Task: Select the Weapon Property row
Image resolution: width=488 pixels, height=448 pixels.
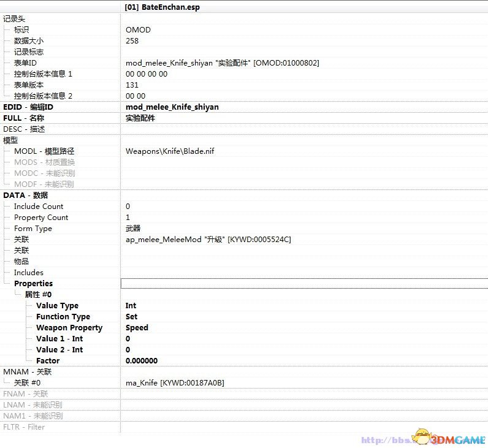Action: tap(69, 328)
